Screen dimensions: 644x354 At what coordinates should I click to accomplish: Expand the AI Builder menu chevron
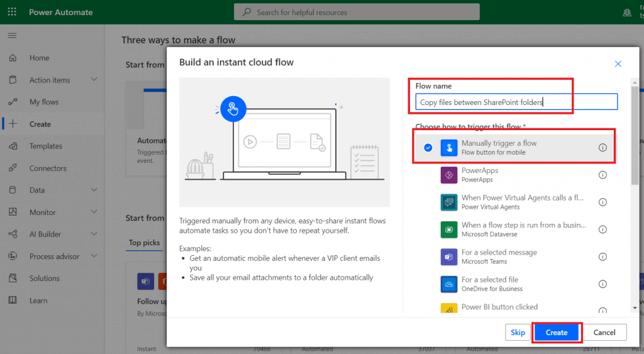94,234
